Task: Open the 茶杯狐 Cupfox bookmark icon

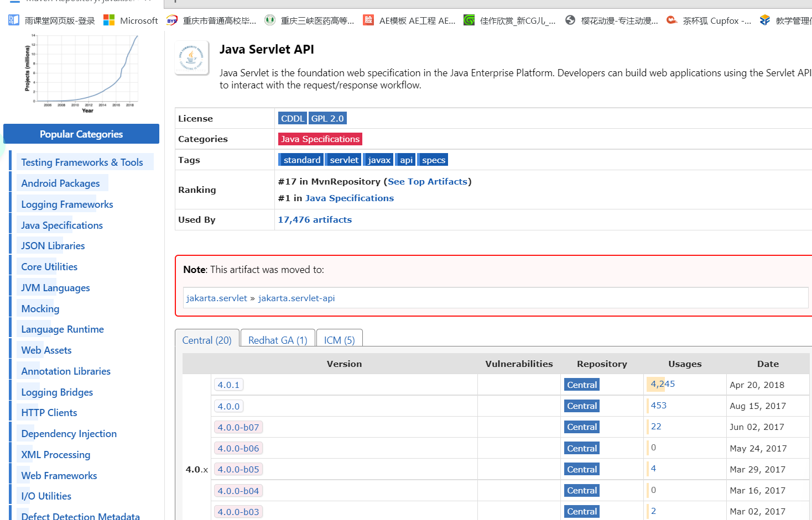Action: pyautogui.click(x=672, y=20)
